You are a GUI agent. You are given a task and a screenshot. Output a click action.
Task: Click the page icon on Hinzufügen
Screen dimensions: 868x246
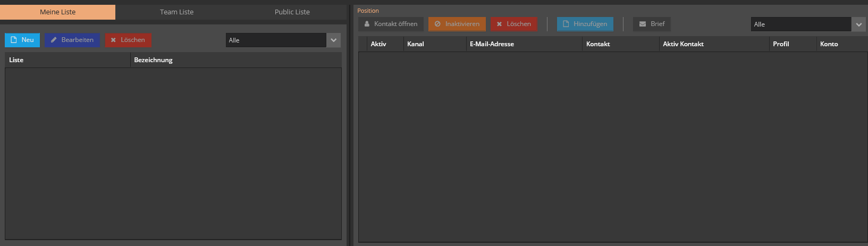point(566,24)
